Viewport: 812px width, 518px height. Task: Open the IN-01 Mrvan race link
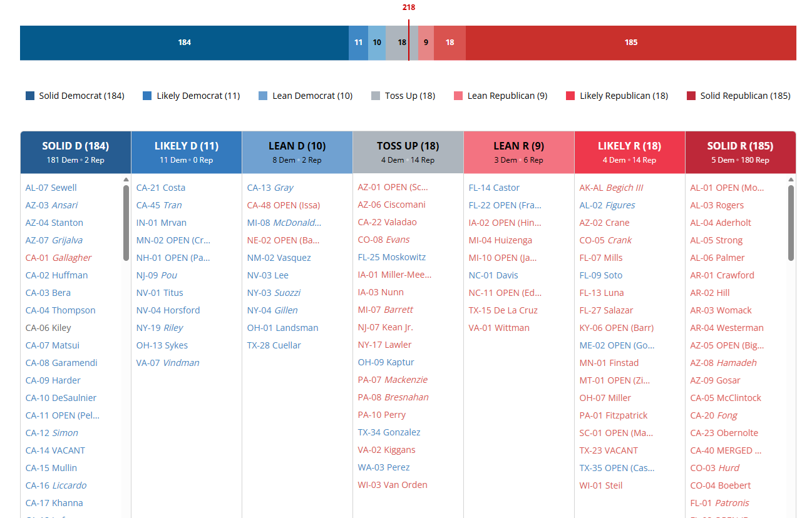click(162, 223)
